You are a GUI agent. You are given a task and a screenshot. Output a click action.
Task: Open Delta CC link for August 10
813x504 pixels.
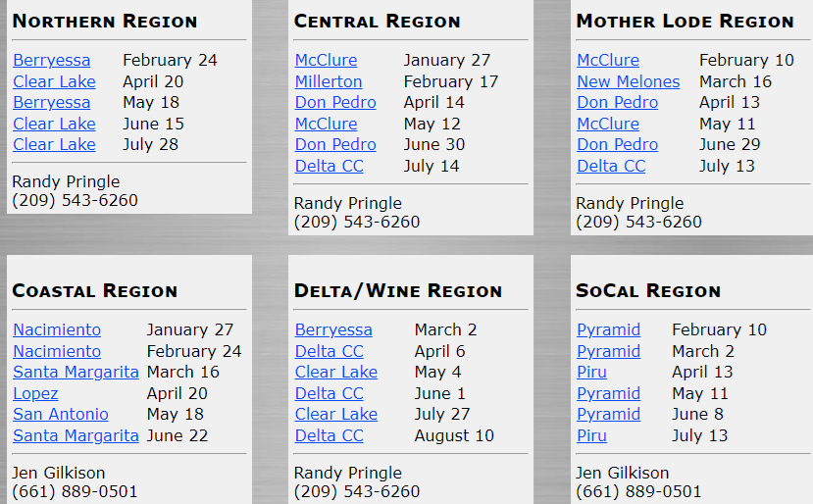click(329, 435)
